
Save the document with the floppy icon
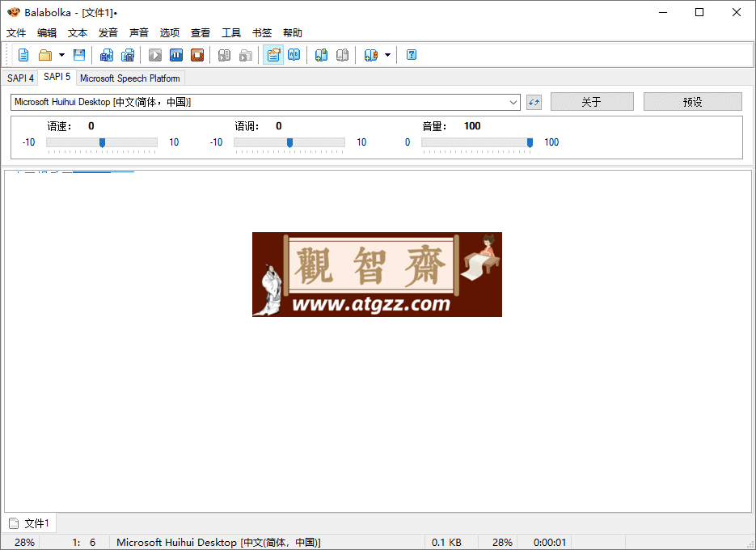[79, 55]
